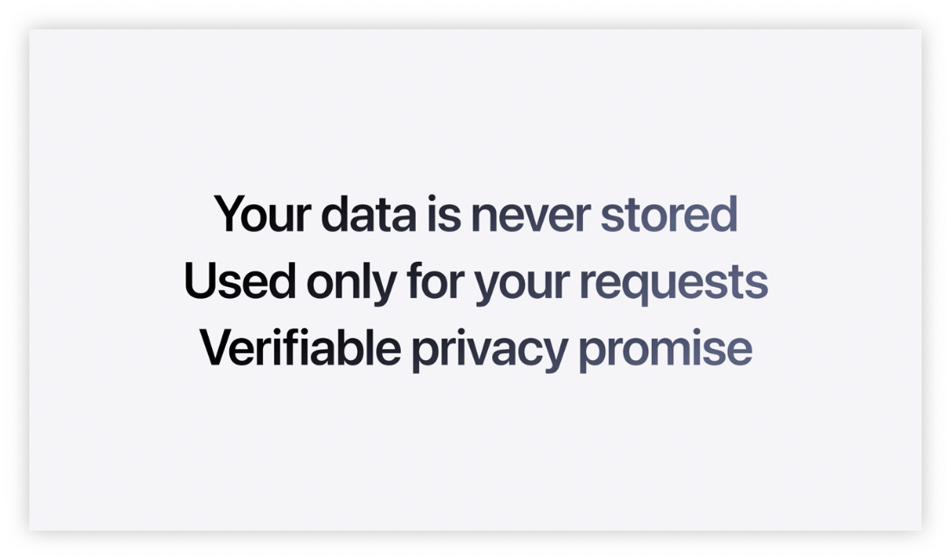Click the word "Verifiable"
The height and width of the screenshot is (560, 951).
click(300, 348)
